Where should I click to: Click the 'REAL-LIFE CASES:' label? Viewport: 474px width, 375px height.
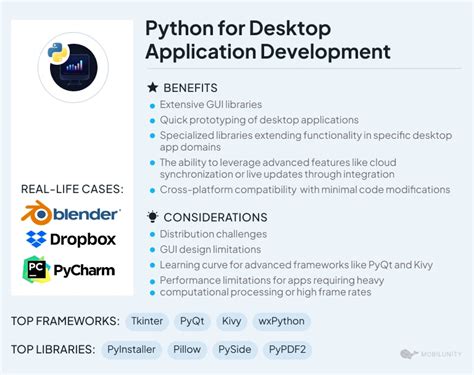point(72,189)
